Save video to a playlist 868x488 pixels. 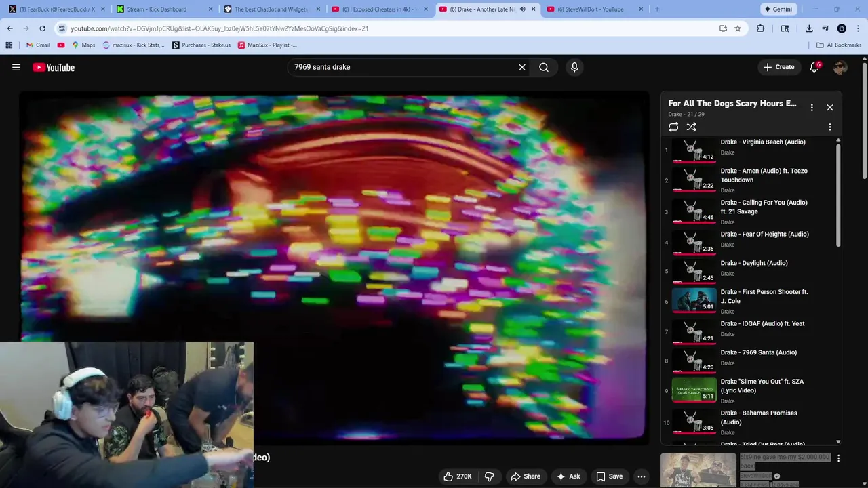pyautogui.click(x=609, y=476)
